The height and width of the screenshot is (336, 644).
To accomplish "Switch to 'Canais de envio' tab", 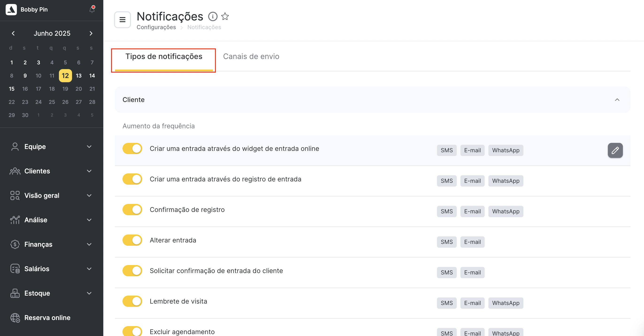I will (x=251, y=57).
